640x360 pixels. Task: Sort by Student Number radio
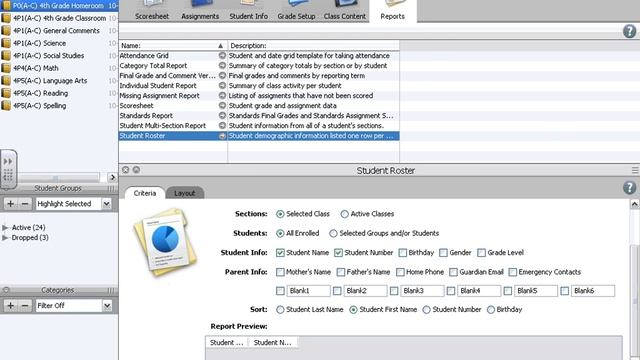tap(427, 310)
